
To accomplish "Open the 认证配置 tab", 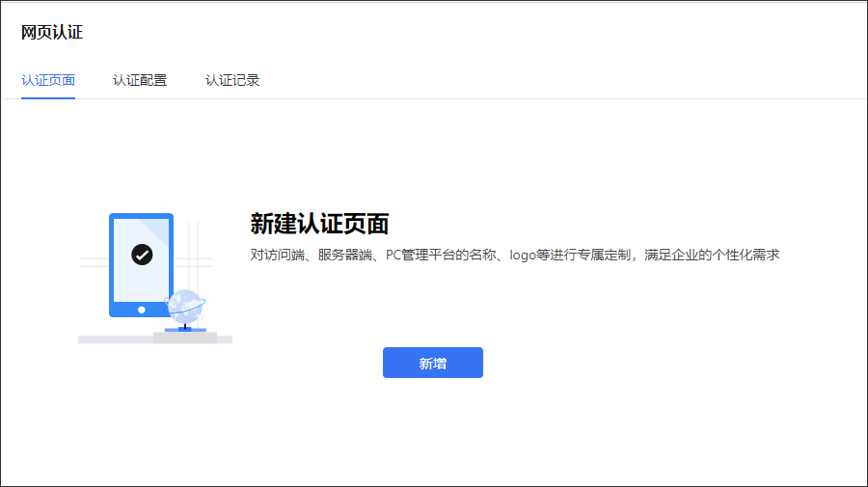I will pyautogui.click(x=140, y=80).
